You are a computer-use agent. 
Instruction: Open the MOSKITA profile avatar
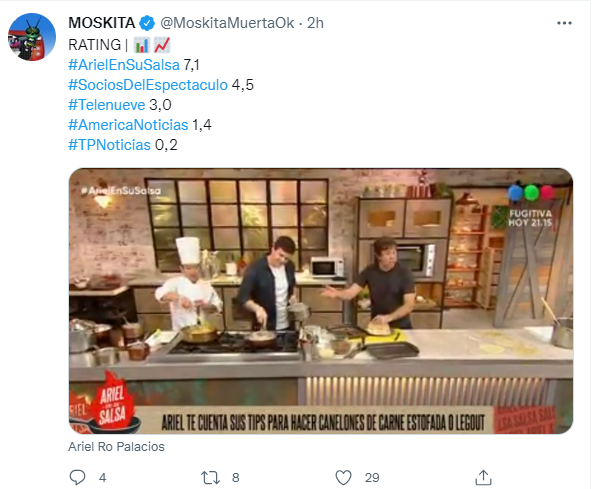[x=32, y=37]
